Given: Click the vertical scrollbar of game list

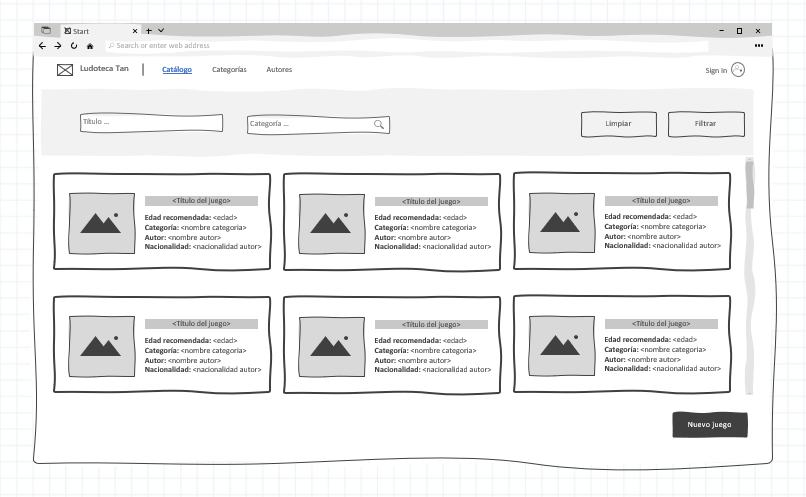Looking at the screenshot, I should (750, 184).
